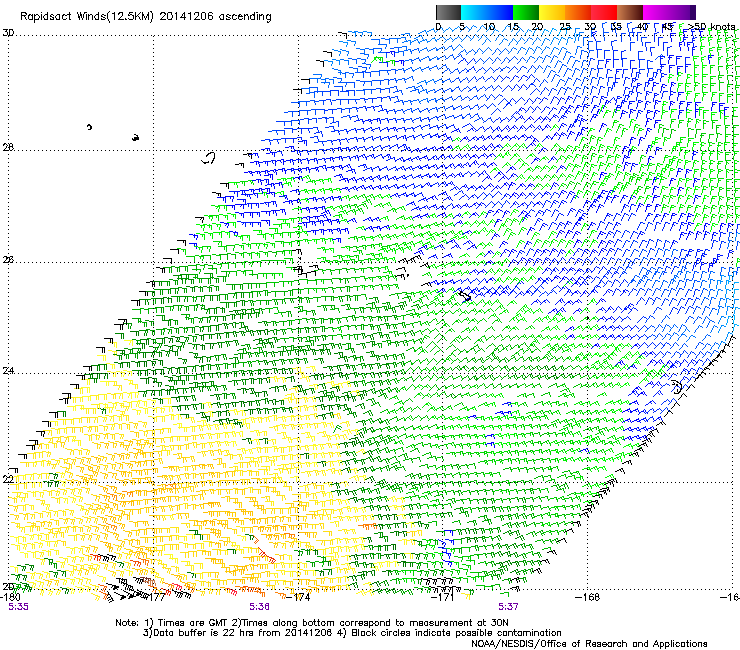The height and width of the screenshot is (650, 740).
Task: Click the latitude label '20' at bottom left
Action: coord(8,587)
